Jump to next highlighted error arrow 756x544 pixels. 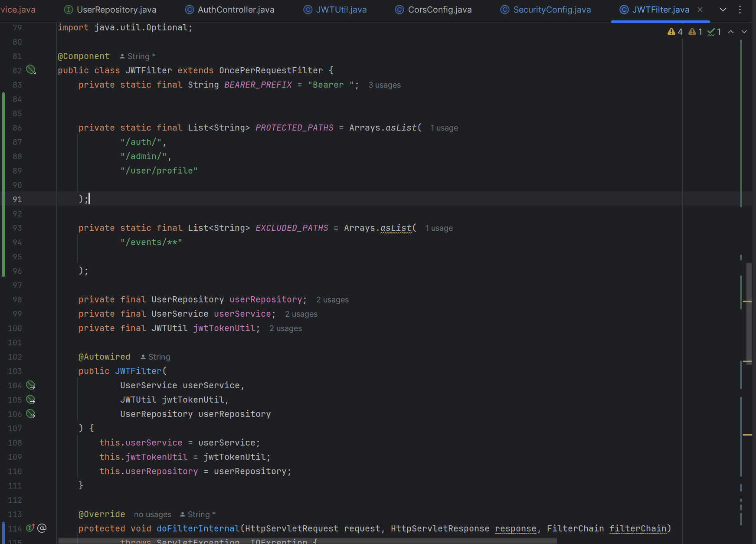point(744,32)
